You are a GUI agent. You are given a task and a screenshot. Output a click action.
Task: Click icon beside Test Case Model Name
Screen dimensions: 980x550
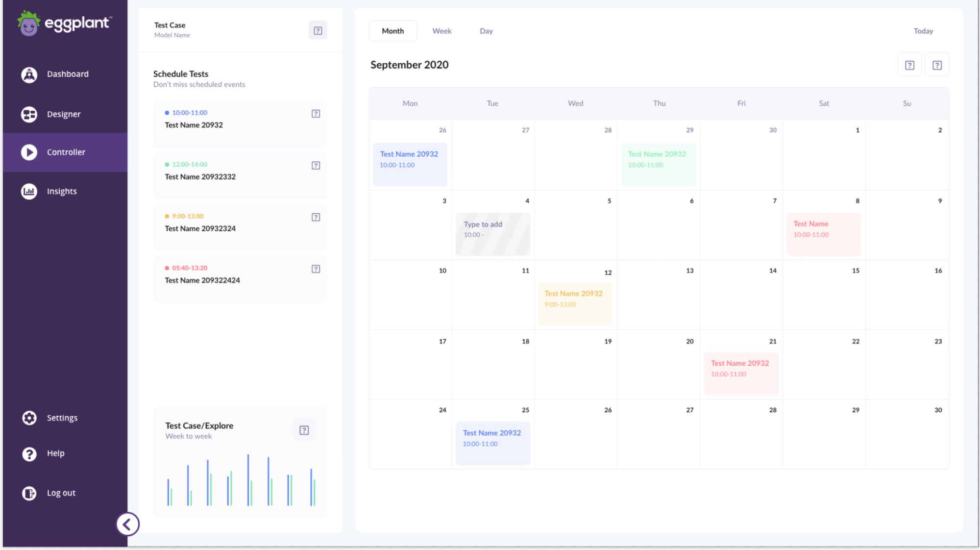point(318,31)
